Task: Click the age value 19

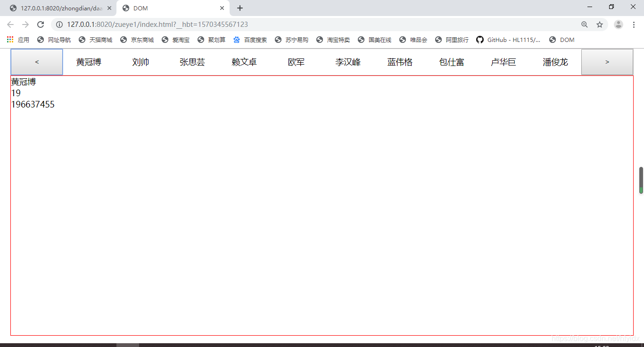Action: pyautogui.click(x=16, y=93)
